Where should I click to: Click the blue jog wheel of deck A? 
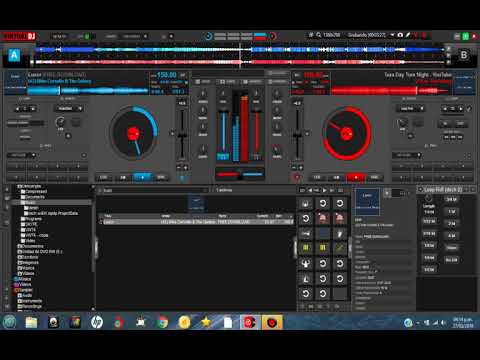pyautogui.click(x=134, y=133)
